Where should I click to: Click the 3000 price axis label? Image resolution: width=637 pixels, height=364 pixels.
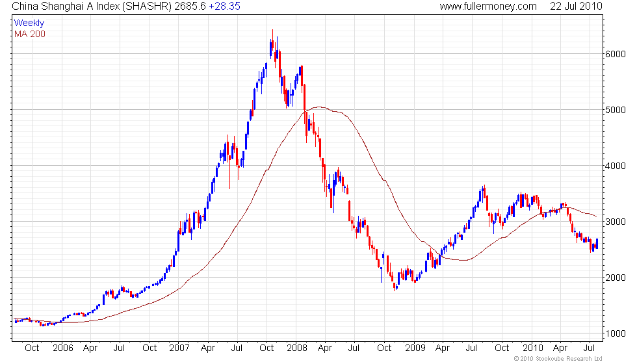pyautogui.click(x=615, y=222)
